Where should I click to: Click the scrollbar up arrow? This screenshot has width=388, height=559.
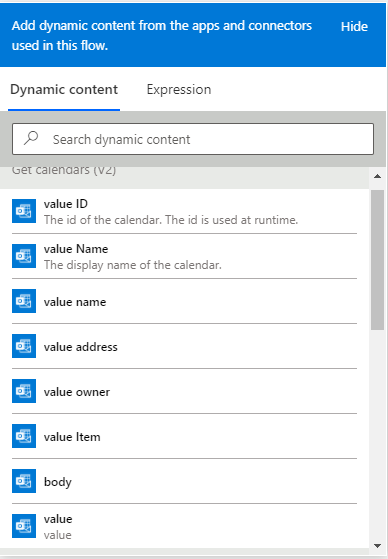[x=377, y=176]
